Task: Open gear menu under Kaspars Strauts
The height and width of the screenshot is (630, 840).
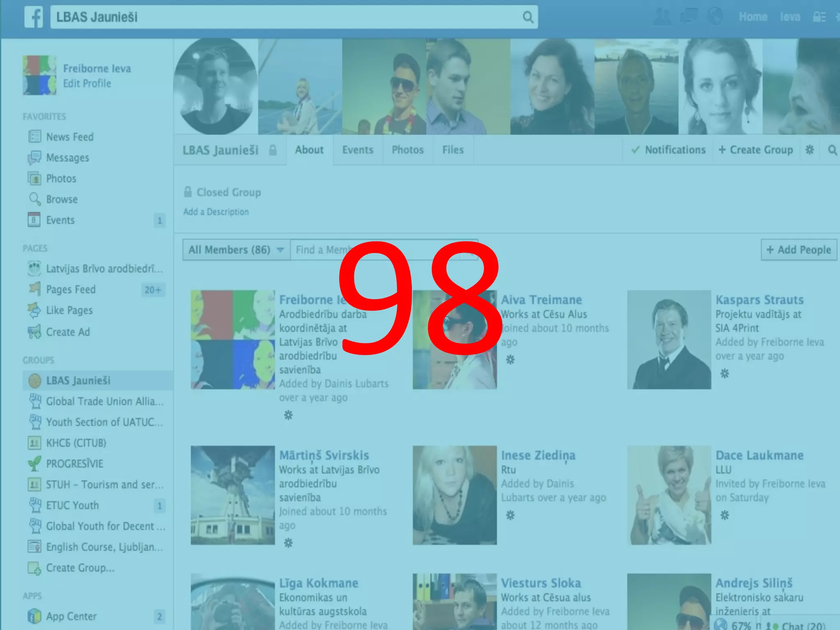Action: tap(725, 374)
